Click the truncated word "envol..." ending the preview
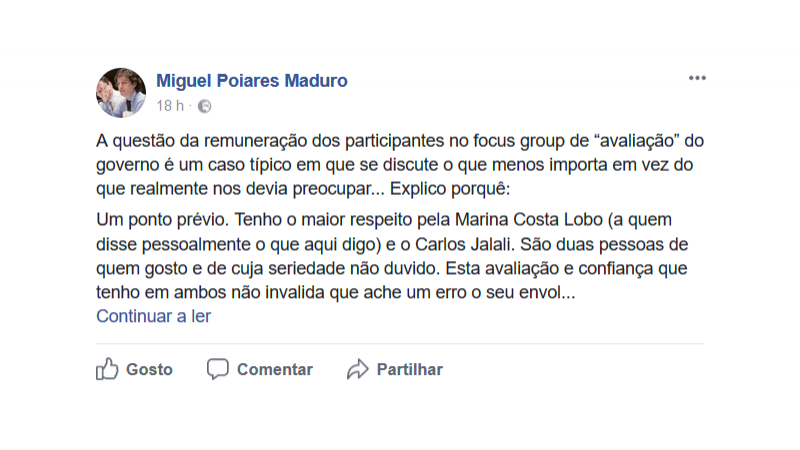The width and height of the screenshot is (800, 450). point(546,292)
